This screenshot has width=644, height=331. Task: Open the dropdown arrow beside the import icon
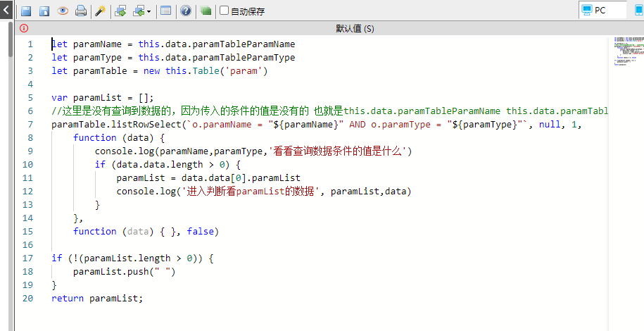point(149,11)
